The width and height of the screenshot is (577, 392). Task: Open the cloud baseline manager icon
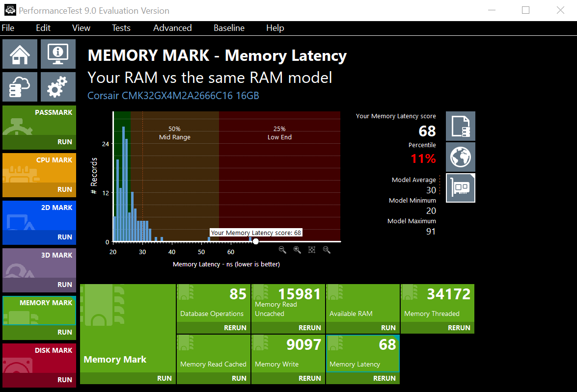pyautogui.click(x=20, y=87)
